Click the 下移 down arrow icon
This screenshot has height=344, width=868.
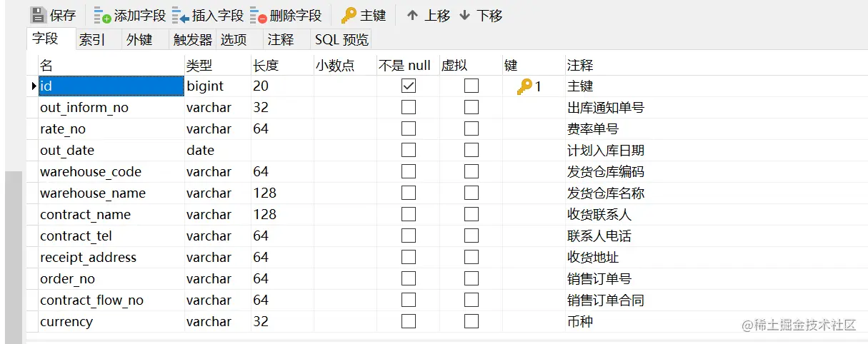[x=465, y=15]
